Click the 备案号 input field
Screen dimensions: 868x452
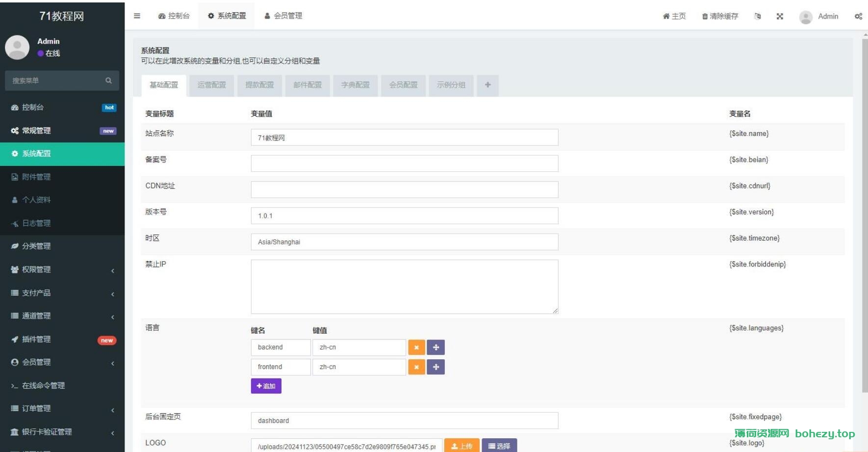click(x=405, y=163)
